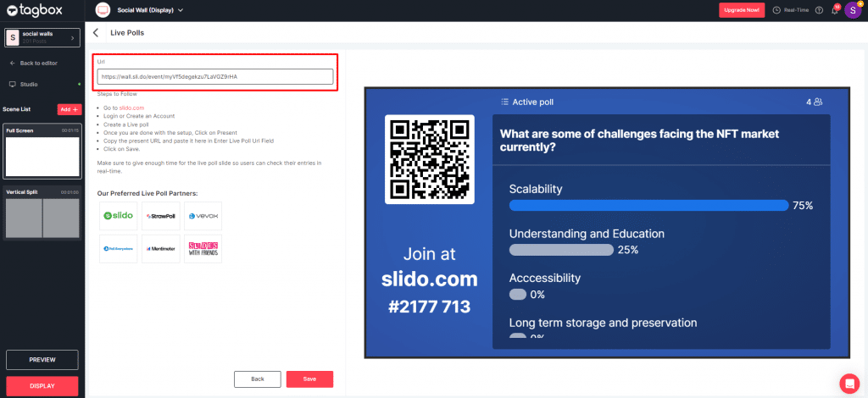Click the live poll Url input field
The height and width of the screenshot is (398, 868).
coord(214,76)
